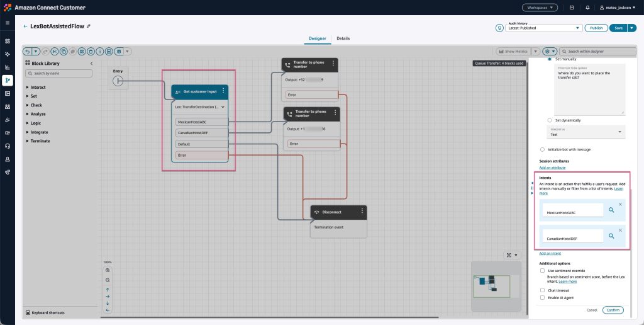Open the Save button's dropdown arrow

[631, 28]
